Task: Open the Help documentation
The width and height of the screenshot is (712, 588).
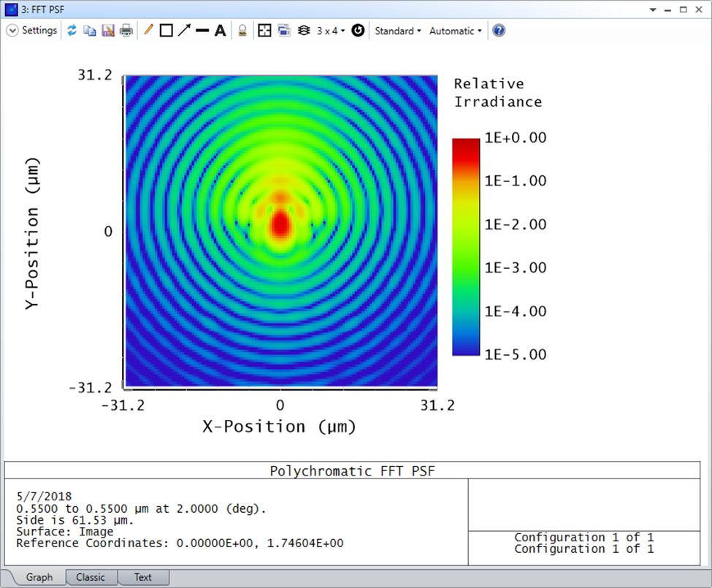Action: coord(498,31)
